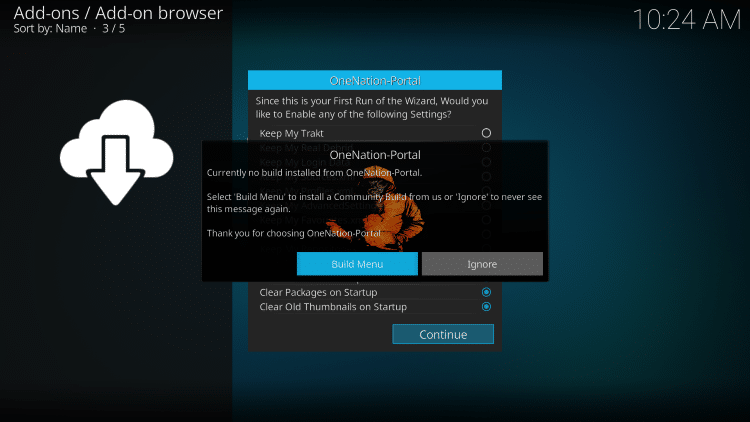750x422 pixels.
Task: Toggle Clear Packages on Startup radio
Action: tap(486, 292)
